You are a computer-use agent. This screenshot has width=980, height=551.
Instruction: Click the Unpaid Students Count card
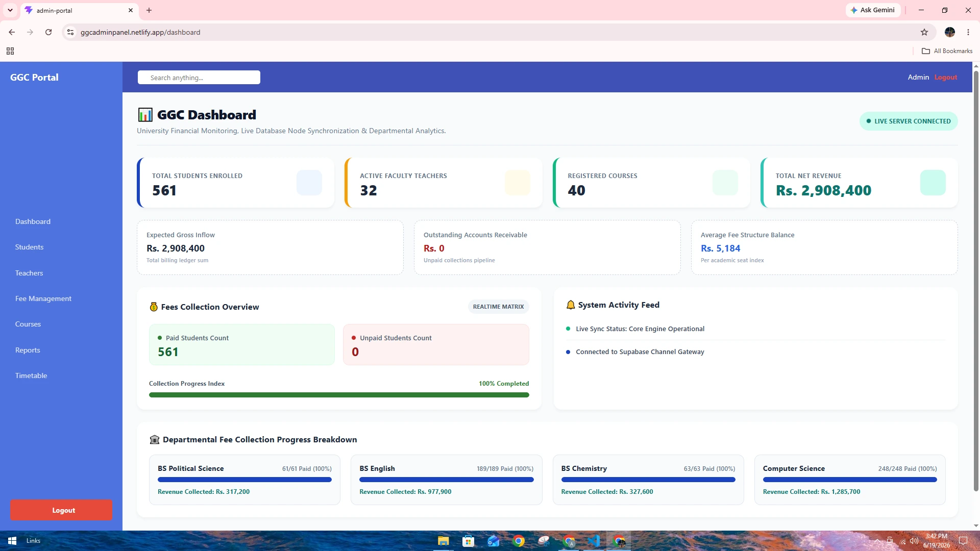click(436, 345)
